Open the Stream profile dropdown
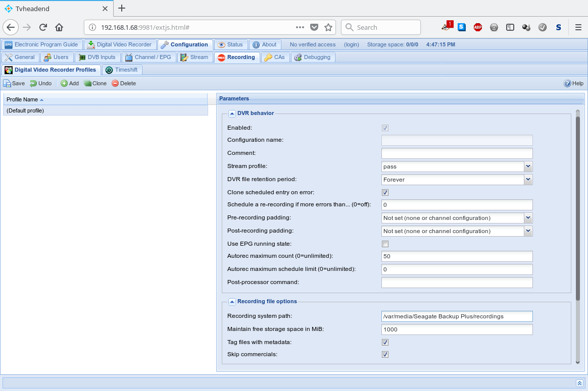The height and width of the screenshot is (391, 588). click(528, 166)
